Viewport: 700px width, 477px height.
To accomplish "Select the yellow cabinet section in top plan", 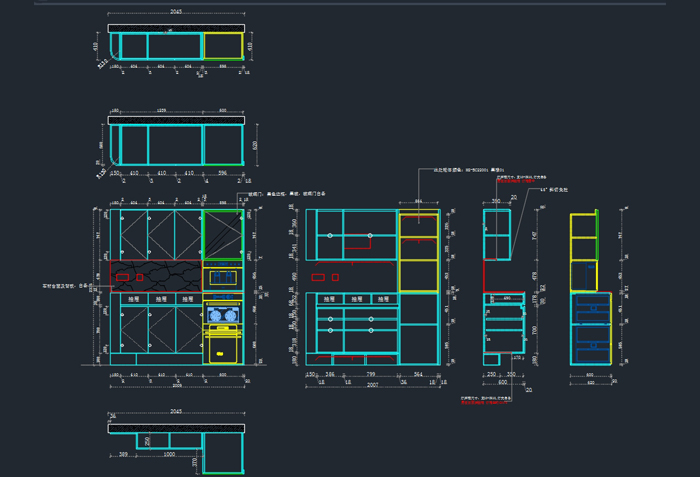I will click(222, 46).
